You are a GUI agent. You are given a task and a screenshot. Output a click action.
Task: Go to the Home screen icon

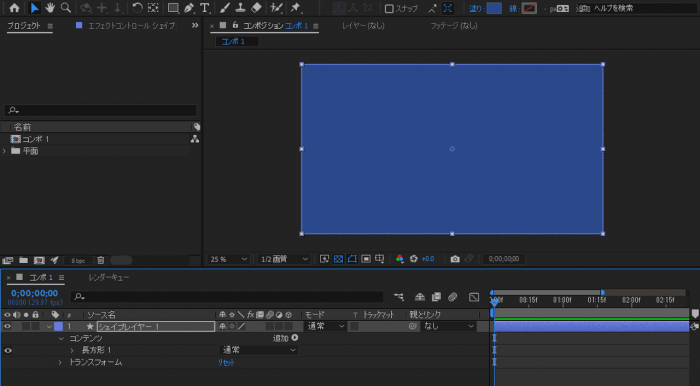click(x=14, y=8)
